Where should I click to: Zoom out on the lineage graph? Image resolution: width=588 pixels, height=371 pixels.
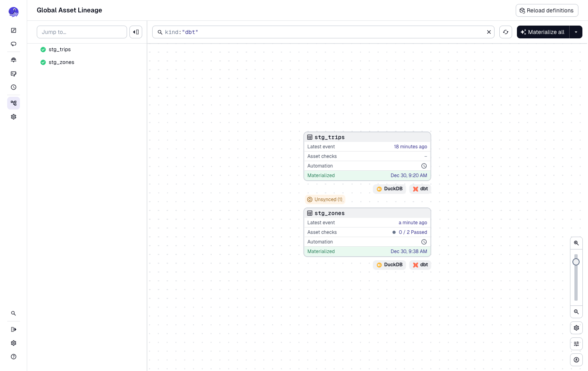576,312
